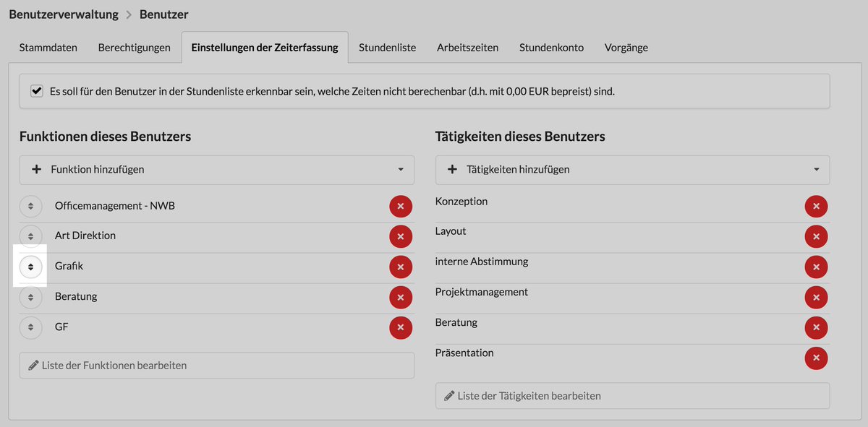The width and height of the screenshot is (868, 427).
Task: Uncheck the non-billable times visibility checkbox
Action: coord(36,92)
